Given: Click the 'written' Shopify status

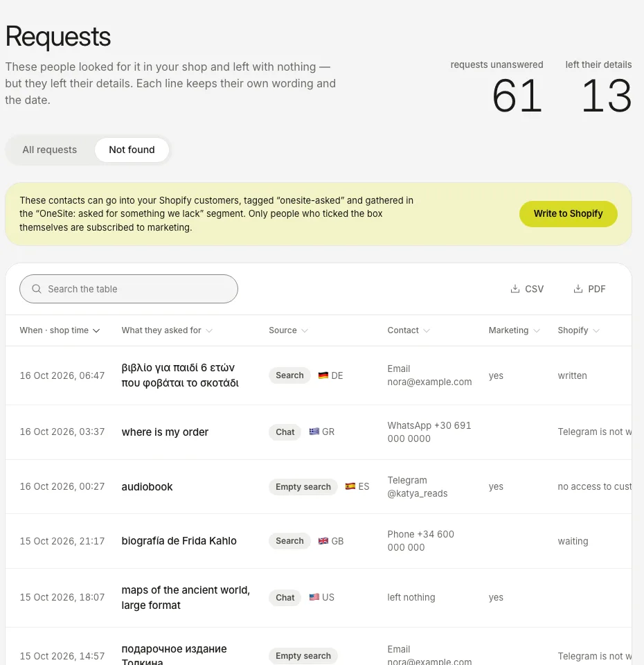Looking at the screenshot, I should 573,375.
